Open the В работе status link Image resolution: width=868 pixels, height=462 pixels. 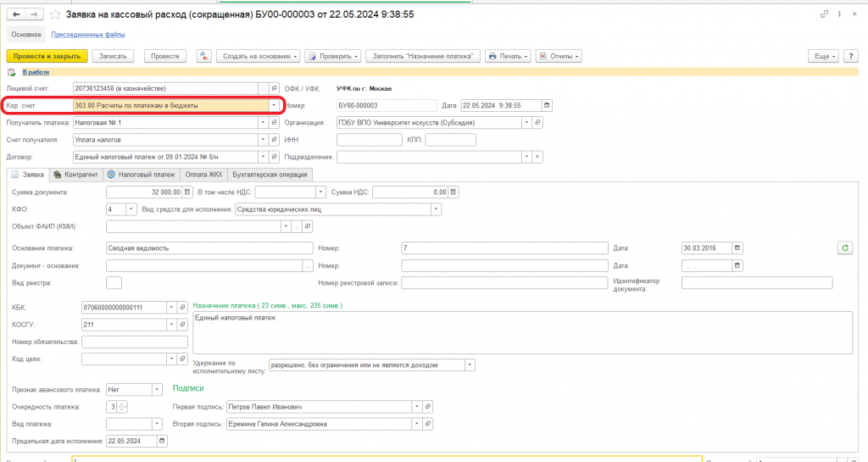coord(36,72)
